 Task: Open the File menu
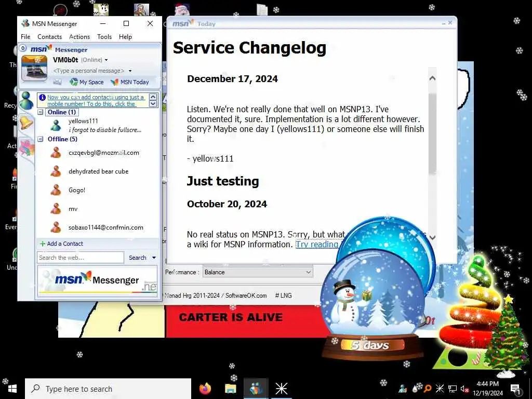(25, 37)
